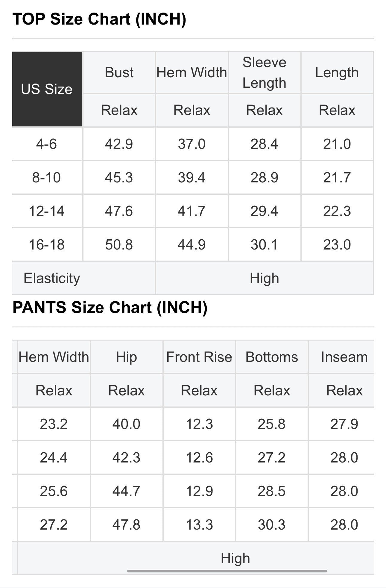The width and height of the screenshot is (386, 588).
Task: Select the Bottoms column header
Action: pyautogui.click(x=272, y=357)
